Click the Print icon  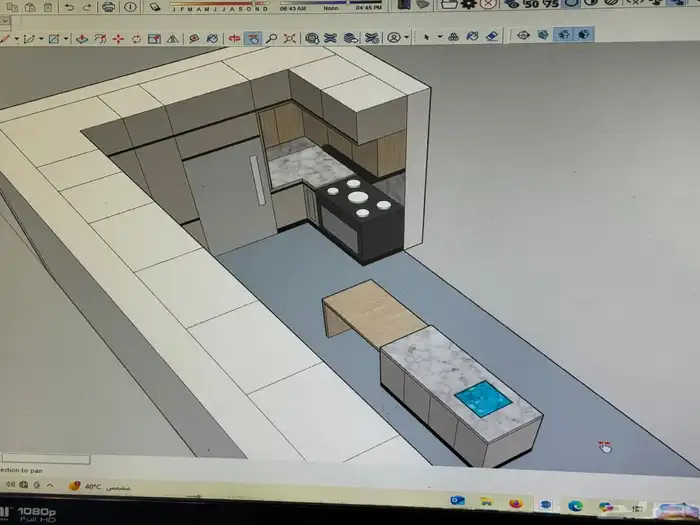(108, 6)
